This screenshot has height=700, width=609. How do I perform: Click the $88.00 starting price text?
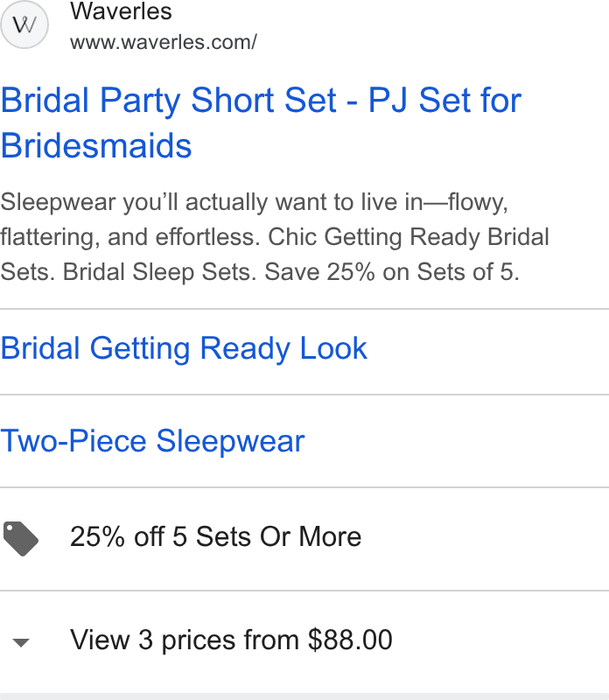[350, 640]
